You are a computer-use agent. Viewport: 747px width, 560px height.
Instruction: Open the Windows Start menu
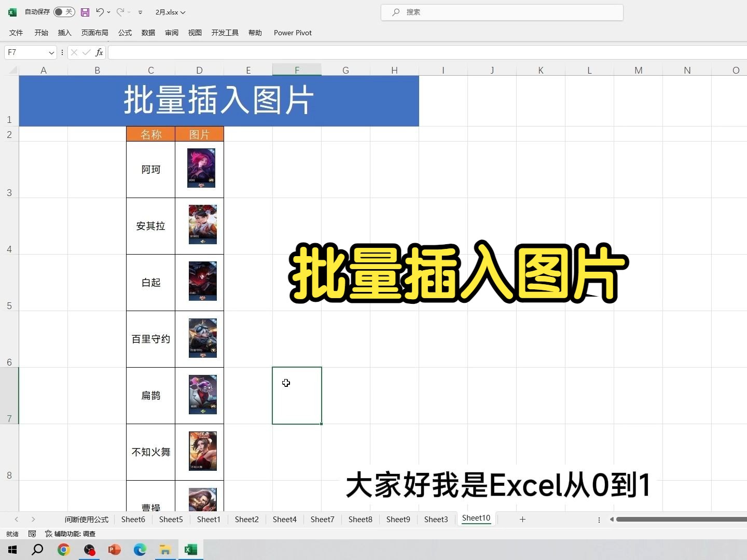12,550
